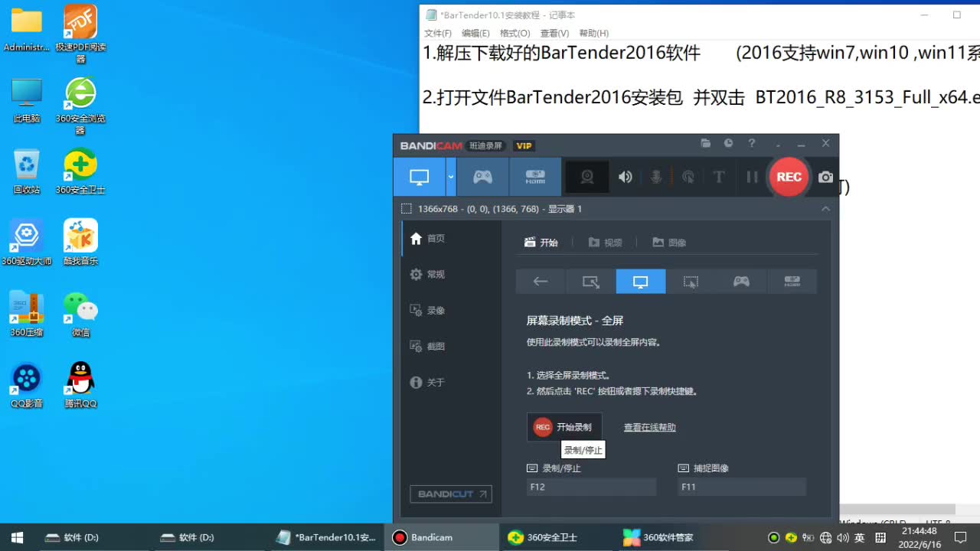Toggle speaker sound recording

[626, 177]
